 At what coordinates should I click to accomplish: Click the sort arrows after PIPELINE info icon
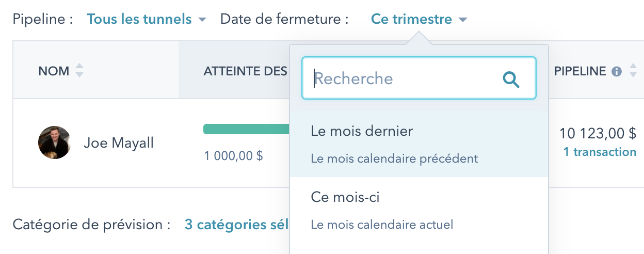point(633,71)
